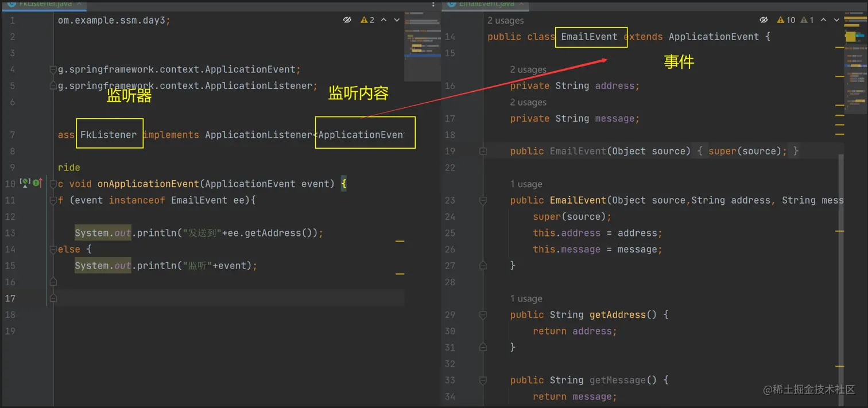The image size is (868, 408).
Task: Click the Spring event listener gutter icon, line 10
Action: coord(25,182)
